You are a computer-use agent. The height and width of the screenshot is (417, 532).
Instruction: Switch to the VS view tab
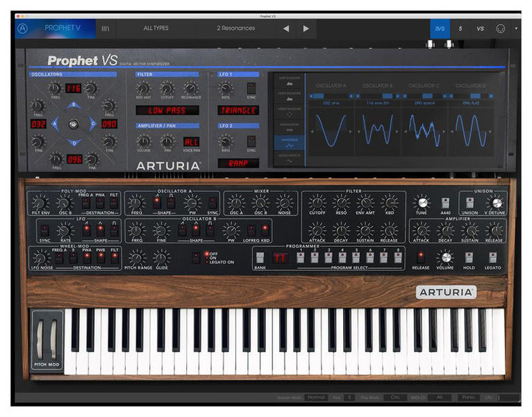pyautogui.click(x=480, y=28)
